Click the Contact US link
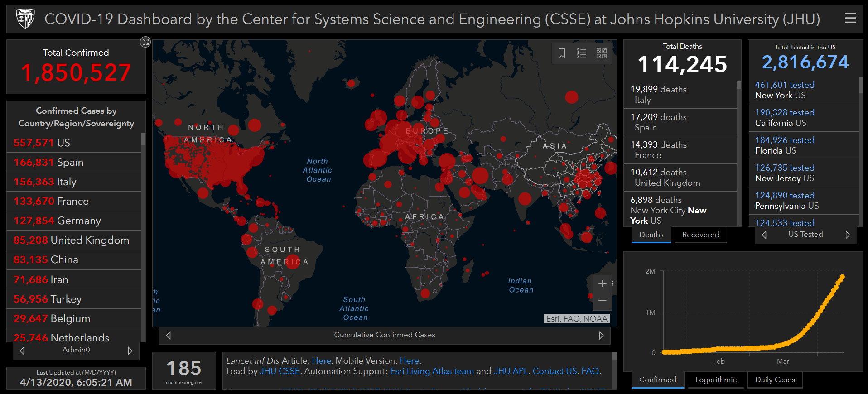 pos(555,371)
